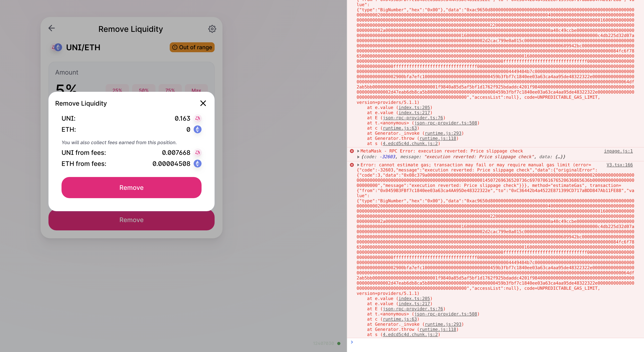644x352 pixels.
Task: Click red error icon beside 'cannot estimate gas'
Action: [x=352, y=165]
